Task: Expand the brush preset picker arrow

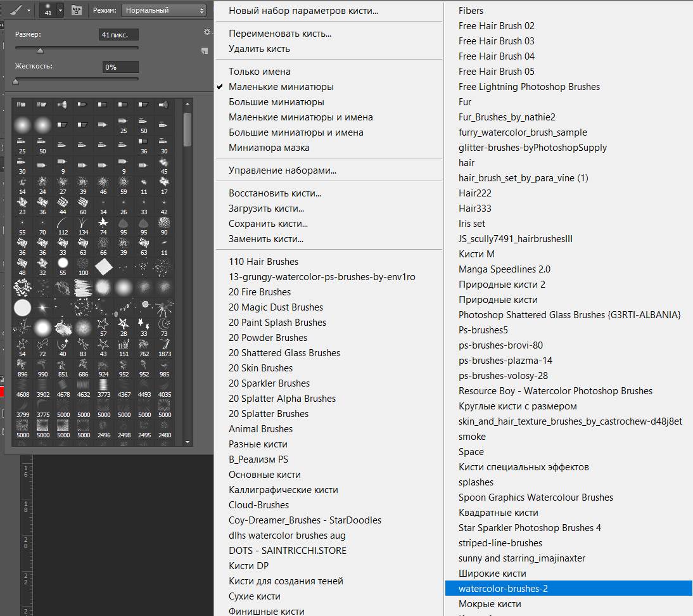Action: pos(60,10)
